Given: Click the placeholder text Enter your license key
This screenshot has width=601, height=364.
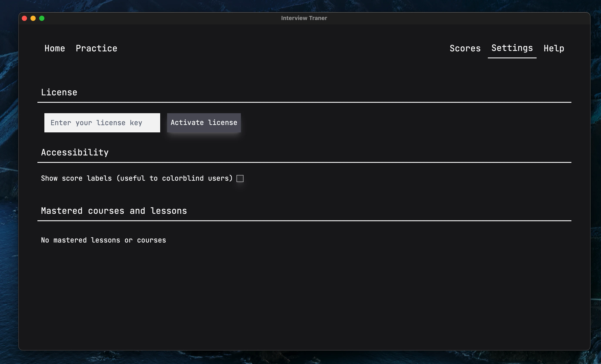Looking at the screenshot, I should 96,123.
